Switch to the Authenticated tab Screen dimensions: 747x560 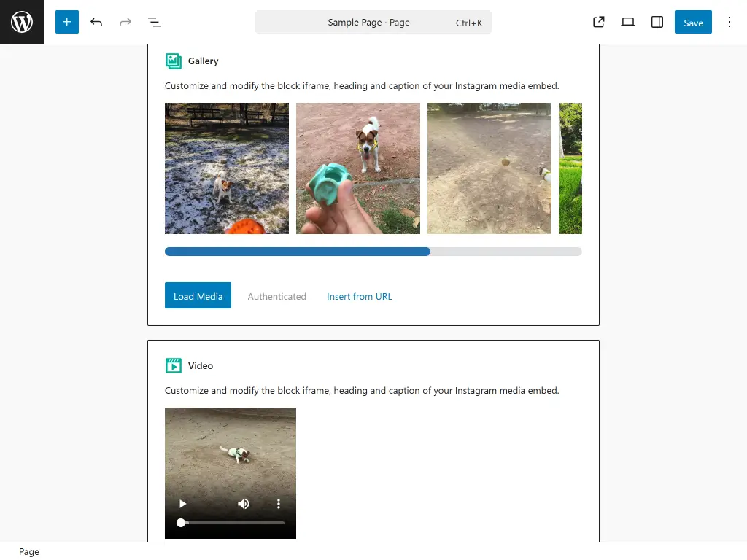click(x=276, y=296)
